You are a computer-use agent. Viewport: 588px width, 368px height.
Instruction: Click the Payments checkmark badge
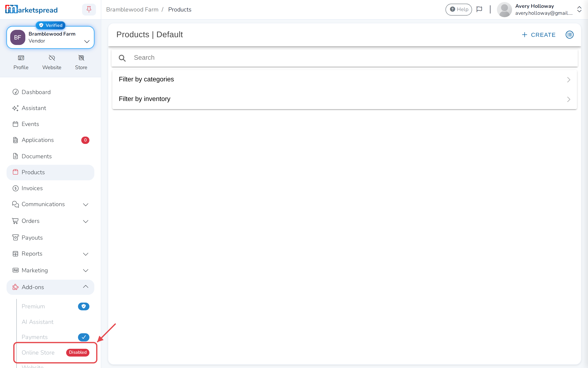pyautogui.click(x=84, y=337)
